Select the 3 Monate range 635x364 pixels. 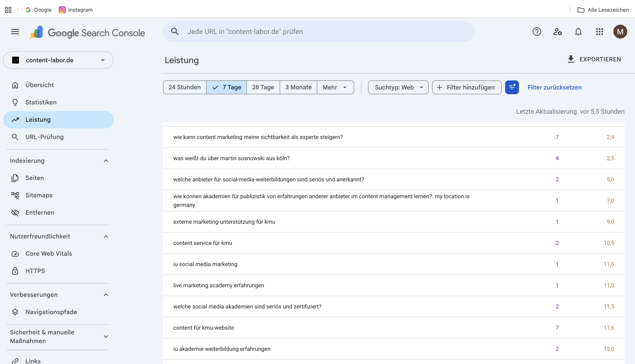tap(298, 87)
